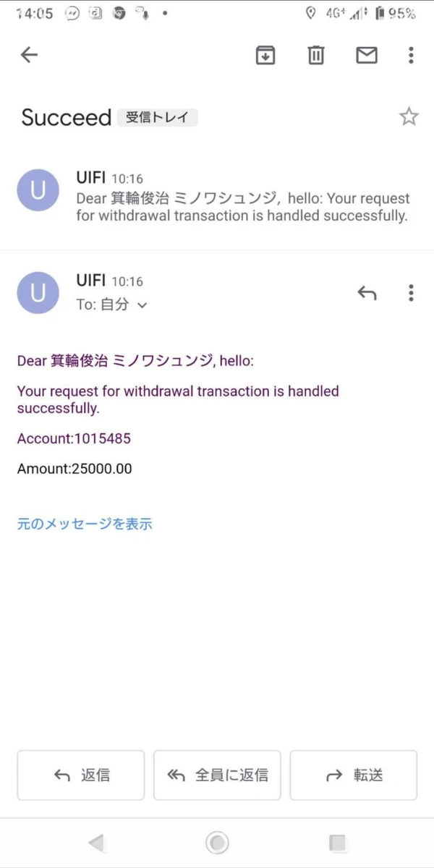Tap the Android recent apps button
This screenshot has width=434, height=868.
[x=337, y=843]
